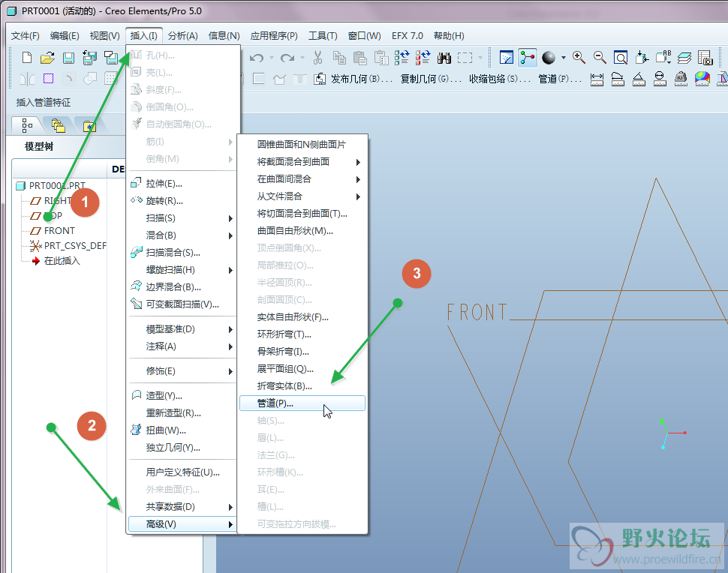Click the 收缩包络(S)... toolbar button

coord(500,79)
